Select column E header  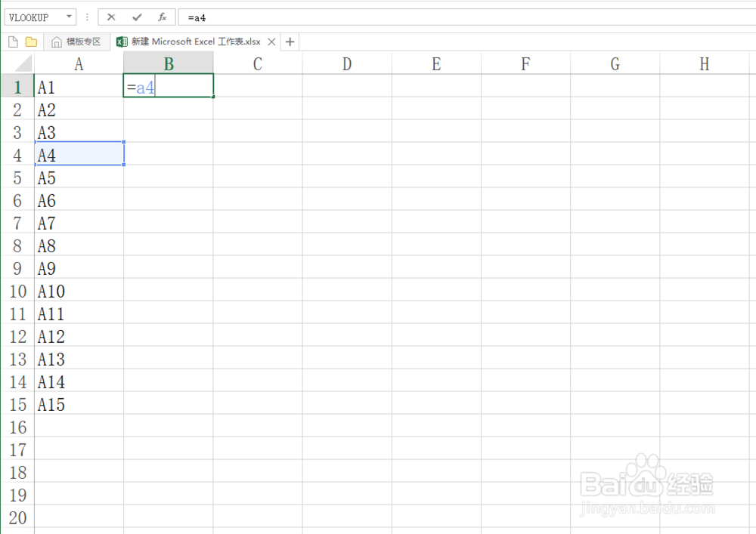point(436,63)
